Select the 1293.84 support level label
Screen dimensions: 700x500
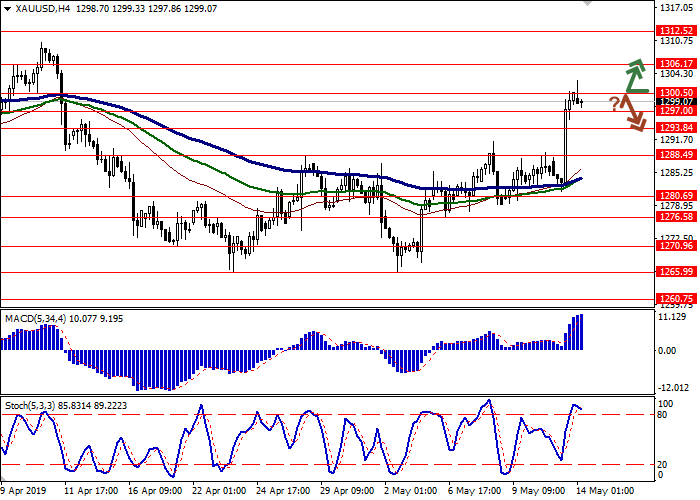pos(677,128)
